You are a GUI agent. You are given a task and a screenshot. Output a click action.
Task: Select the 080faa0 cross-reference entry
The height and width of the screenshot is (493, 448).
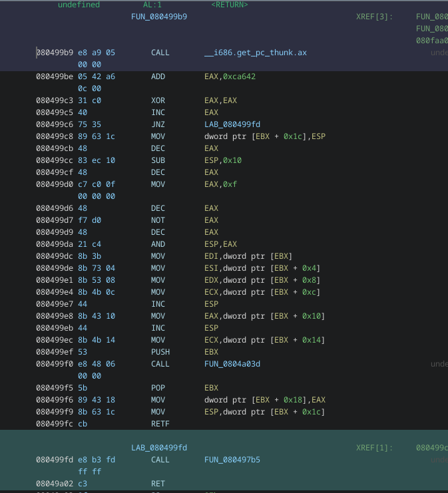[x=431, y=41]
